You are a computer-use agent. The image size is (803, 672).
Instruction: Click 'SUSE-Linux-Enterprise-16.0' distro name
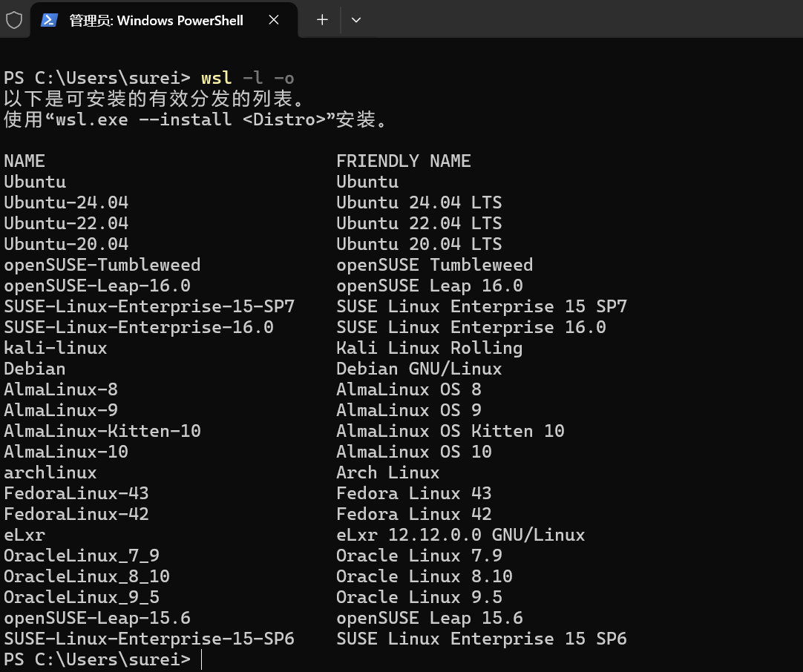139,327
